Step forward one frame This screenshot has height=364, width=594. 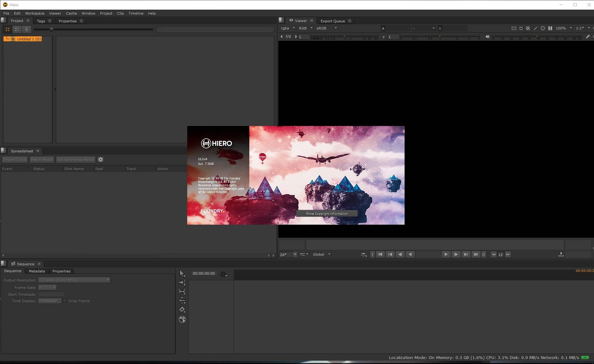[456, 254]
